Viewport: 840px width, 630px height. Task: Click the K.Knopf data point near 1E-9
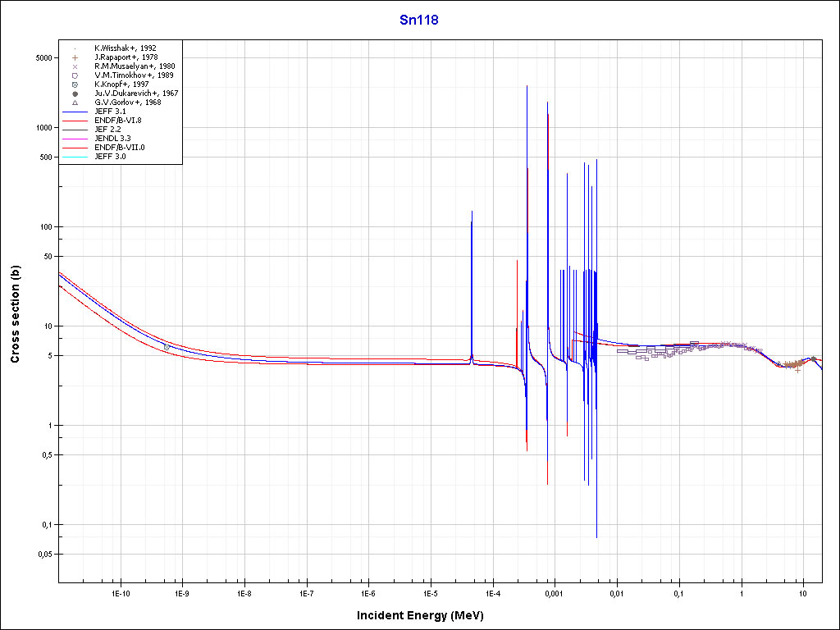coord(167,347)
